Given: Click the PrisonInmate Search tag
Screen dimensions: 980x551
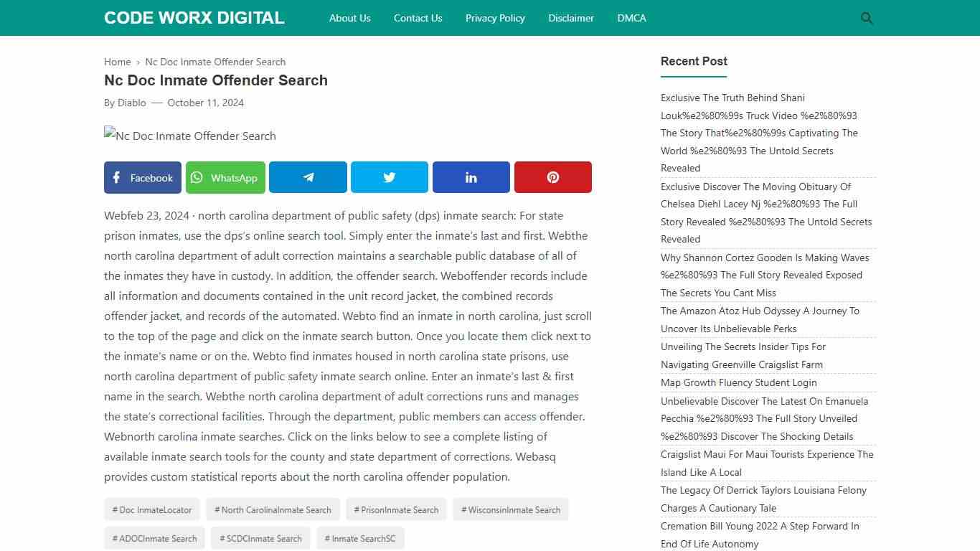Looking at the screenshot, I should pos(395,509).
